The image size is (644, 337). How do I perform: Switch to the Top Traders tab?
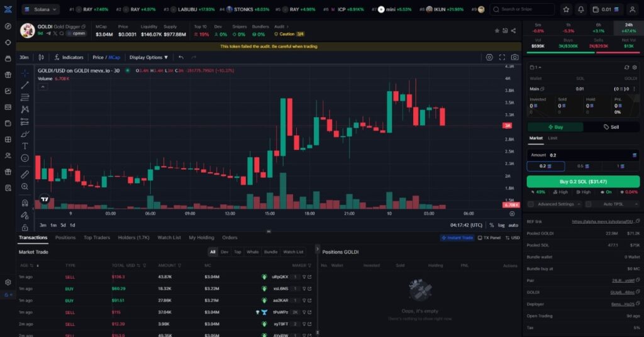(97, 238)
